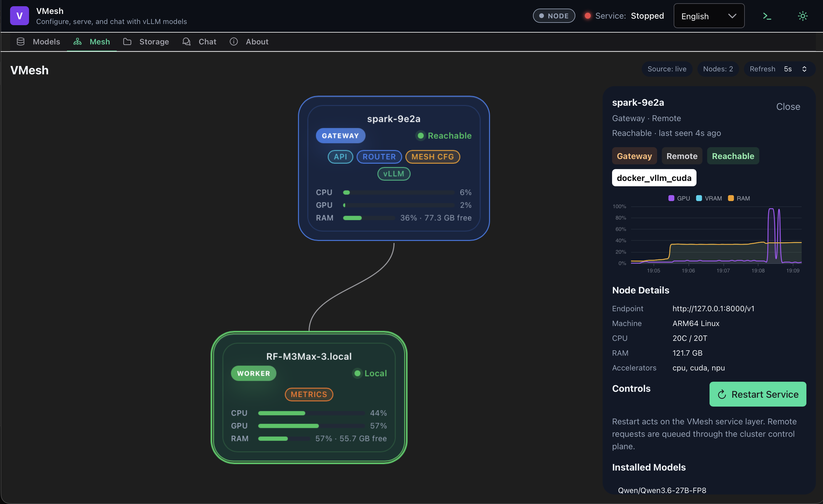
Task: Toggle the NODE mode pill
Action: (554, 16)
